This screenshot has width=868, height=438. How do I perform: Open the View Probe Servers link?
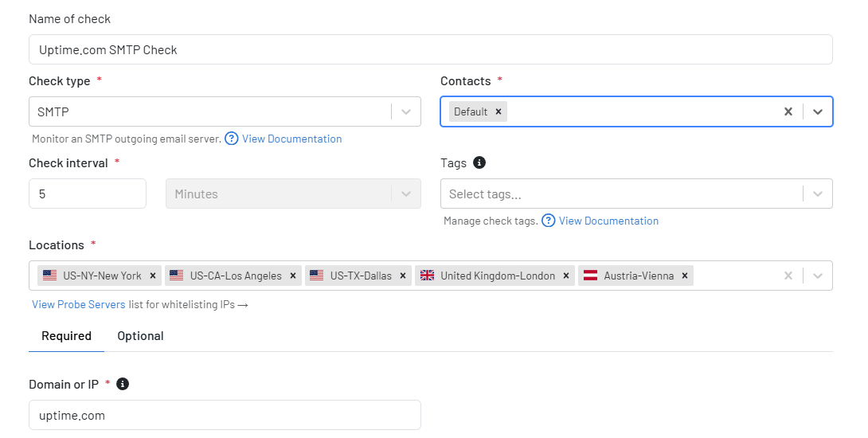pyautogui.click(x=79, y=304)
